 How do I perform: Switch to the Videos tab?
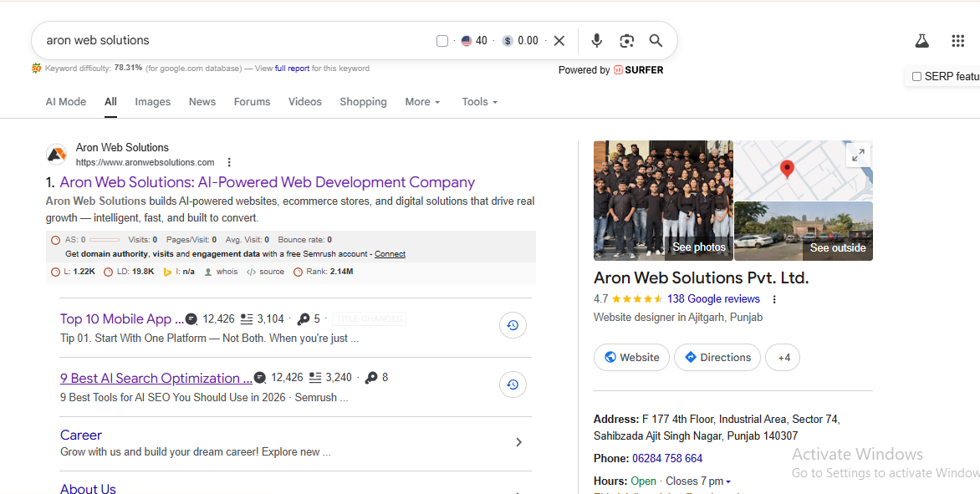(x=305, y=102)
